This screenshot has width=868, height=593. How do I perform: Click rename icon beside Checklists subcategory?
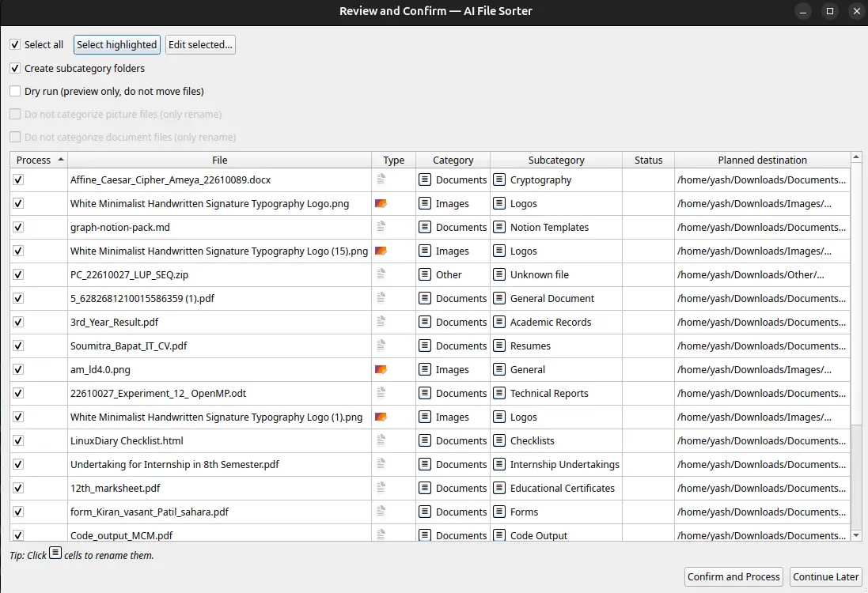[499, 441]
